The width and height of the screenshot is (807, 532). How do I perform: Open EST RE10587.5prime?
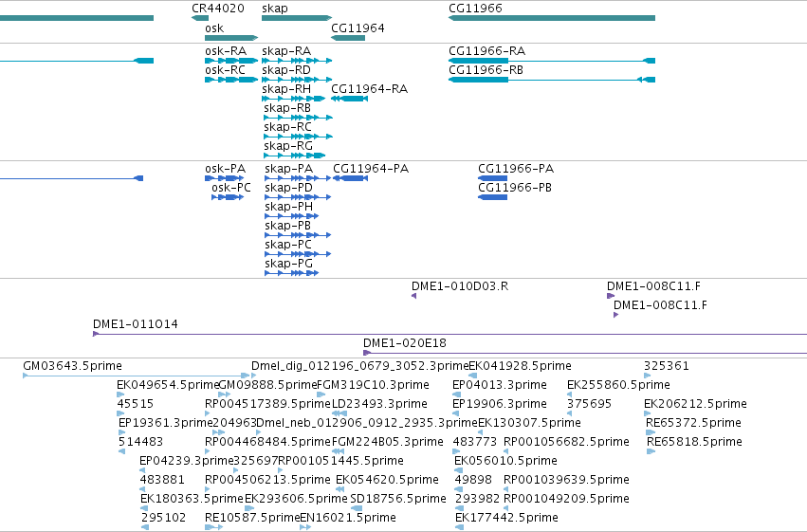click(252, 519)
